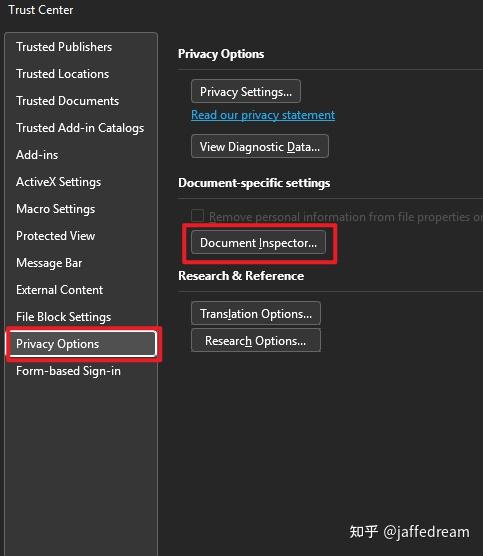This screenshot has width=483, height=556.
Task: Open ActiveX Settings section
Action: [x=59, y=182]
